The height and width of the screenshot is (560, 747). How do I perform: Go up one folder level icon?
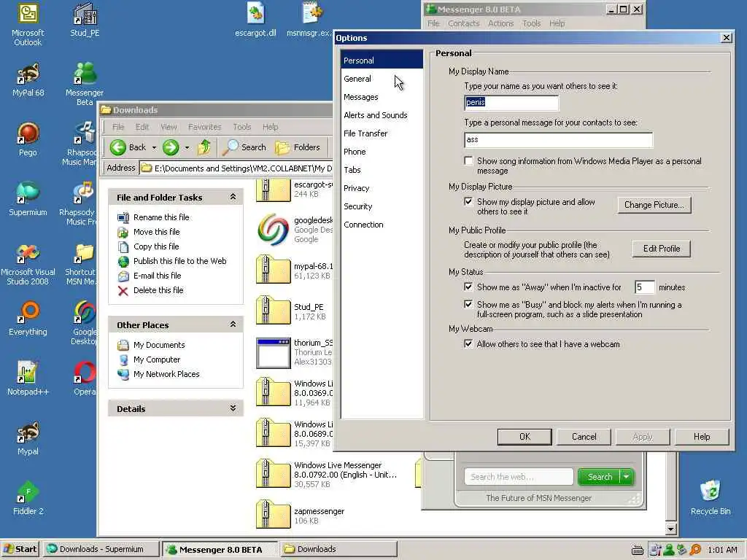(x=204, y=147)
